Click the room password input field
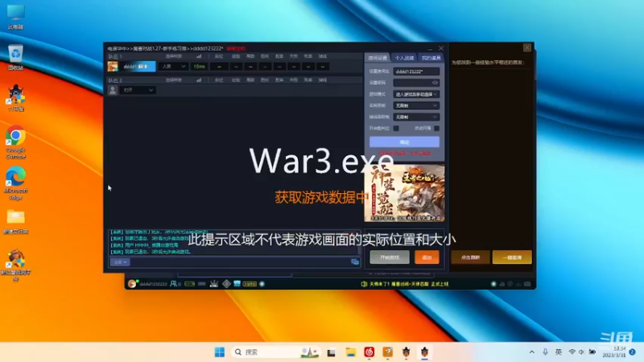Screen dimensions: 644x362 tap(416, 83)
